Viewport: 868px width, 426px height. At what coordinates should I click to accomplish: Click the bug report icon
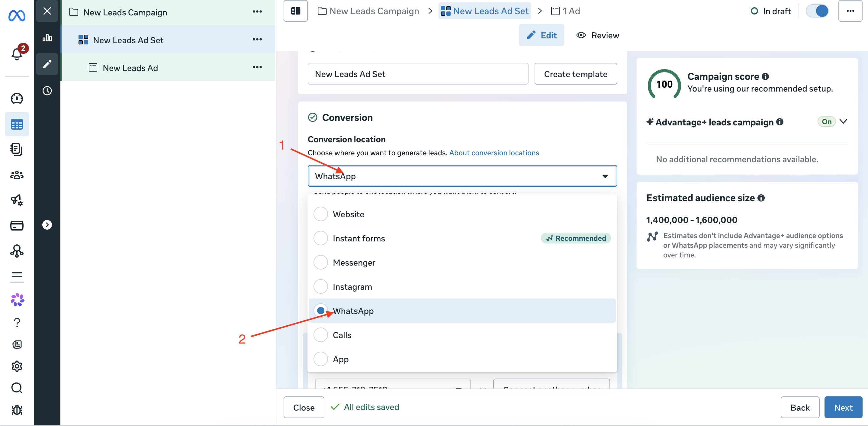coord(17,410)
